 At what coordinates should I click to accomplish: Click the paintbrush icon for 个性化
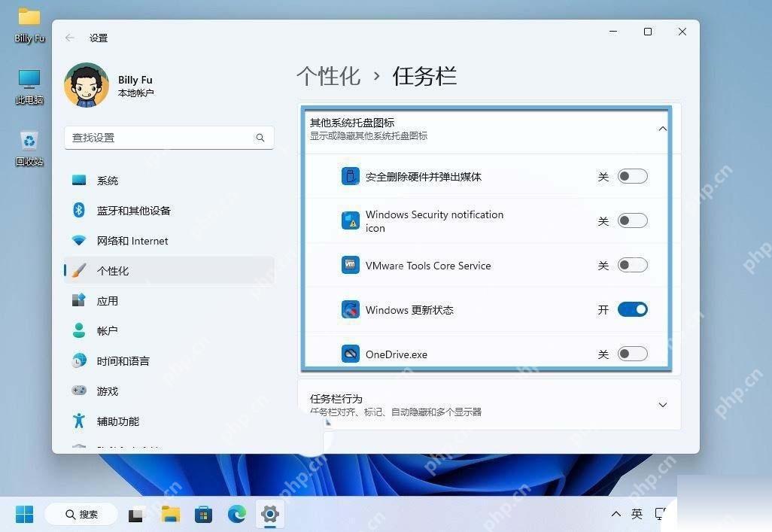[x=79, y=270]
